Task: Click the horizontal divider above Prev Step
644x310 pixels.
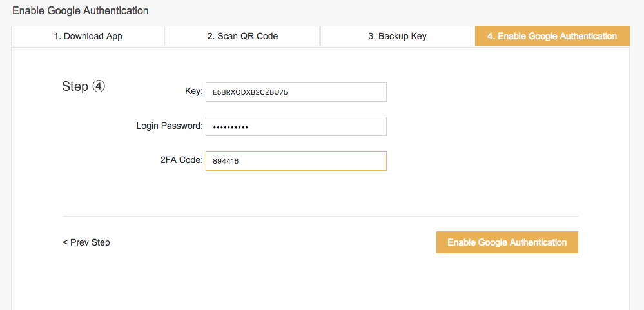Action: (x=320, y=216)
